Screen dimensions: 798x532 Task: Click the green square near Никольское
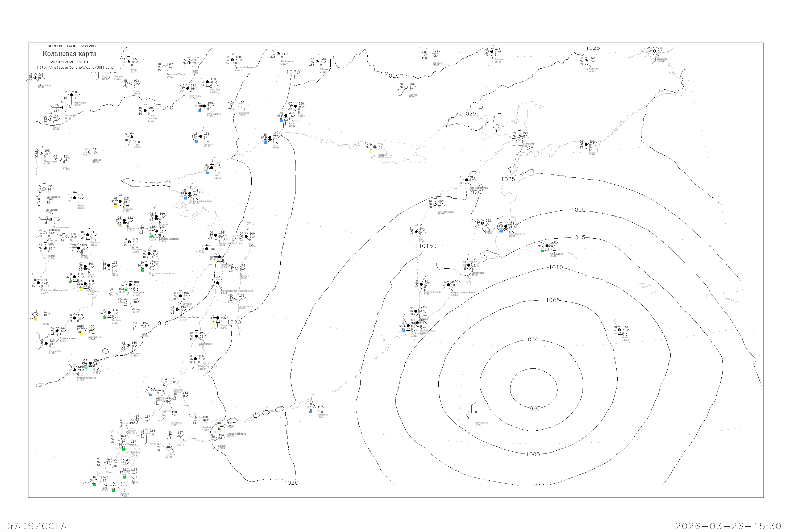543,251
